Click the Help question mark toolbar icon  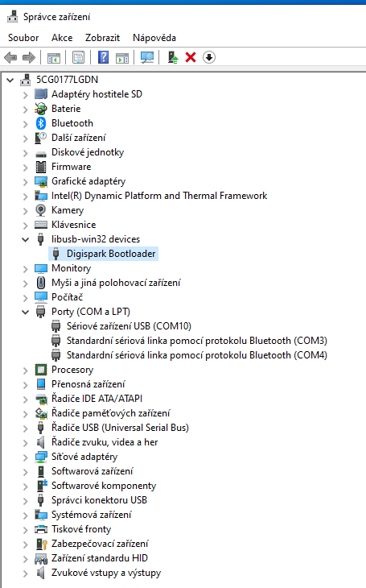103,57
